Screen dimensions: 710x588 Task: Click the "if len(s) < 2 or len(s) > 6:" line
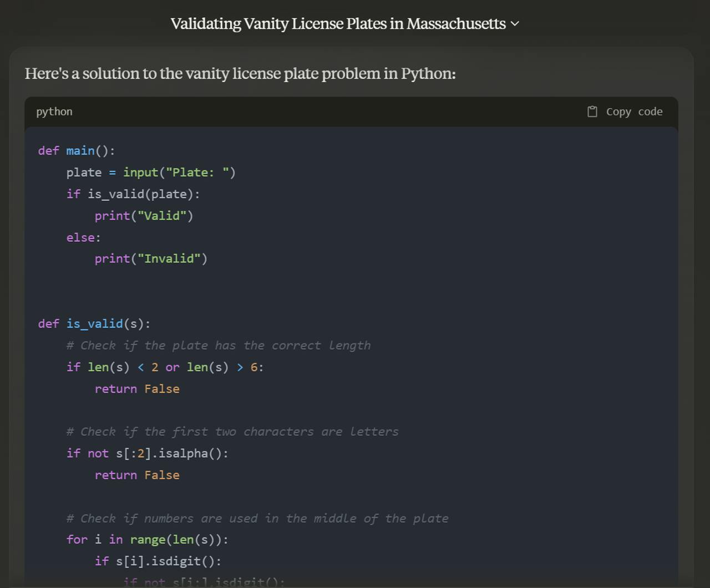point(165,367)
